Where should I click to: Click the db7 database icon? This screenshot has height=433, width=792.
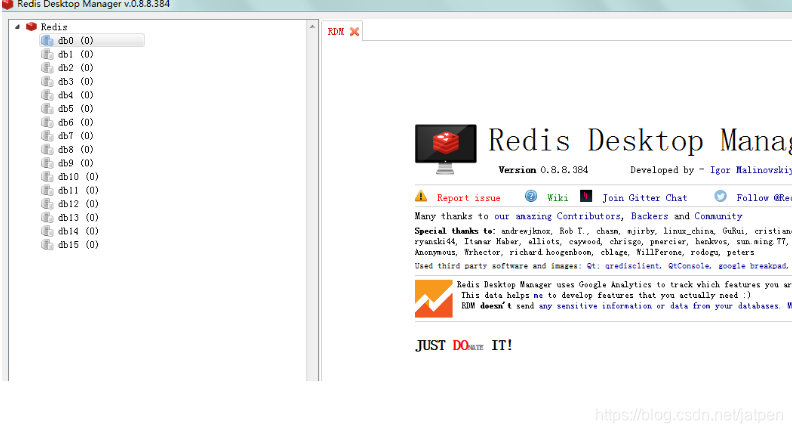coord(47,136)
